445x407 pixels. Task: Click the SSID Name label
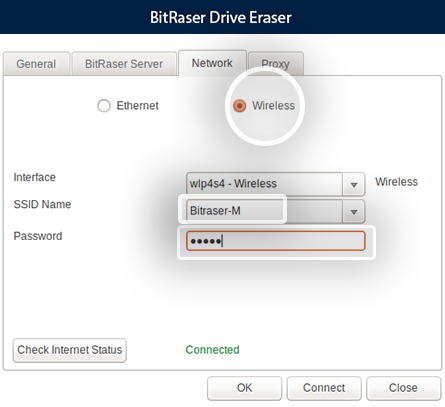pyautogui.click(x=42, y=204)
